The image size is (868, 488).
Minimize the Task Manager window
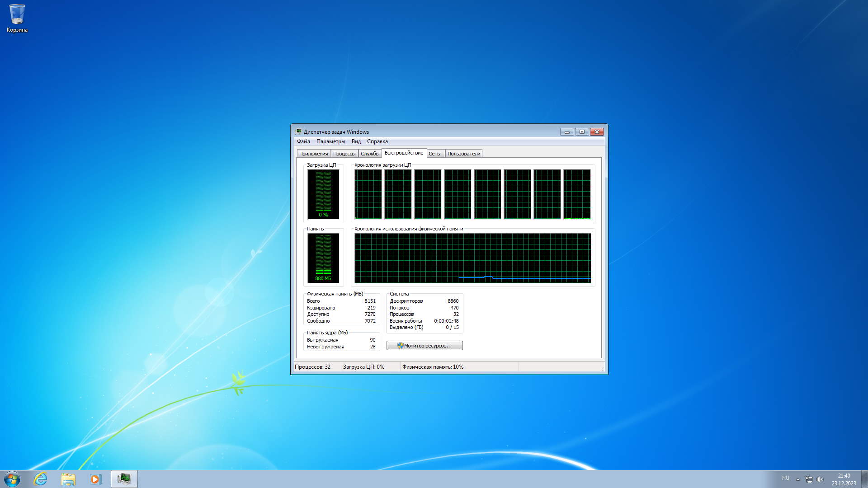(567, 132)
